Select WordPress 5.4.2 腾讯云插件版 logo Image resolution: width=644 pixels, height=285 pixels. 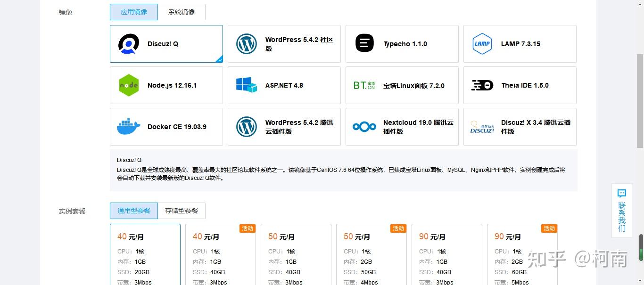click(x=247, y=127)
